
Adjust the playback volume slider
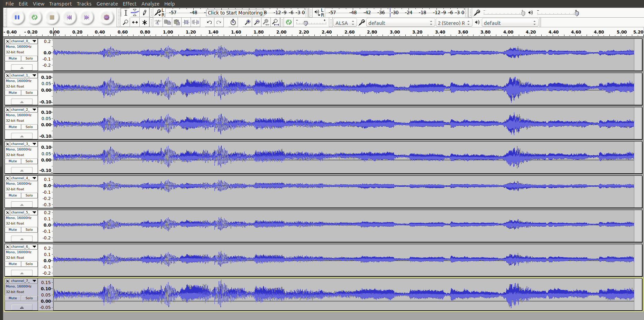pos(576,13)
